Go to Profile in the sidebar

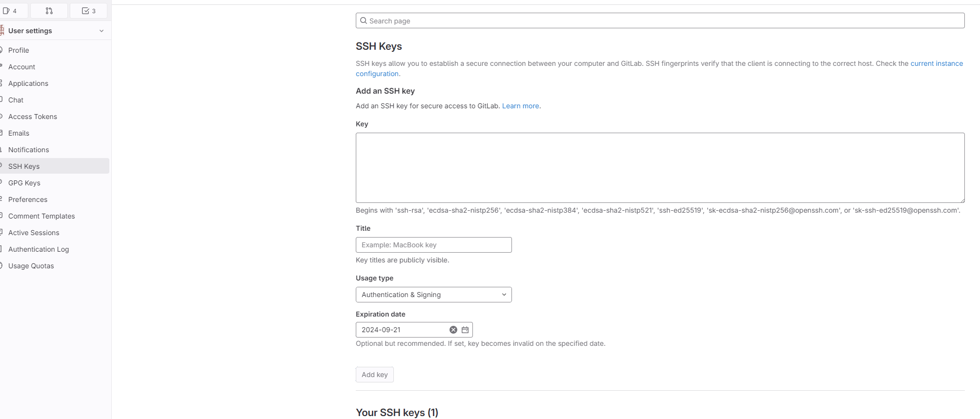click(19, 50)
